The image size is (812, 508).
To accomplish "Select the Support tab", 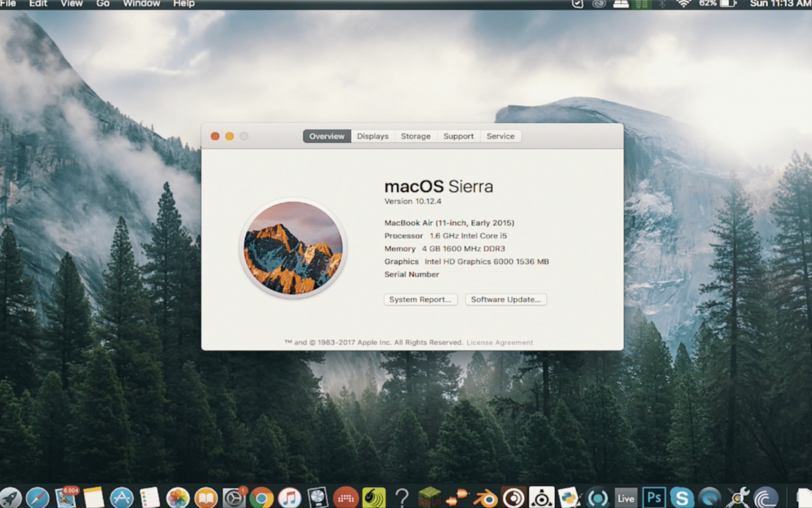I will coord(457,136).
